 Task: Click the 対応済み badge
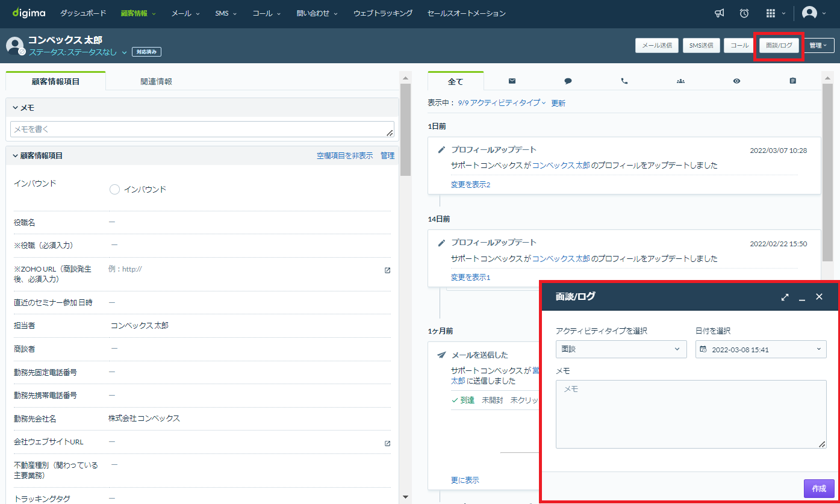[146, 52]
